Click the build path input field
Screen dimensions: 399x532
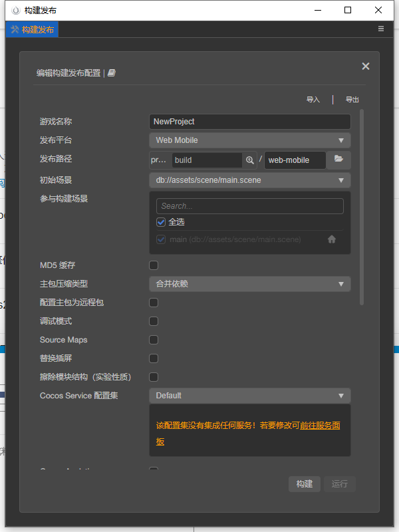pos(207,160)
